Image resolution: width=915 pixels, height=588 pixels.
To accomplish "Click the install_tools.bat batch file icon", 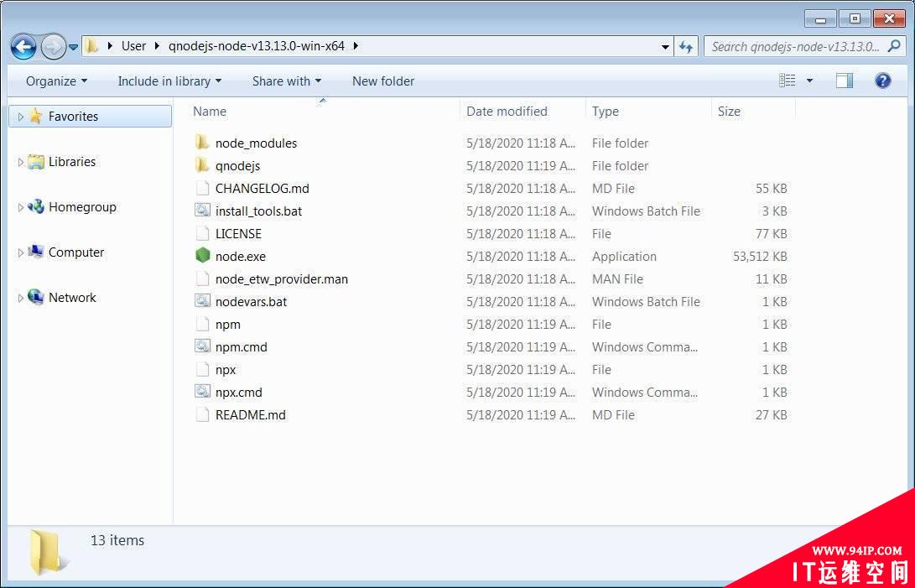I will coord(202,211).
